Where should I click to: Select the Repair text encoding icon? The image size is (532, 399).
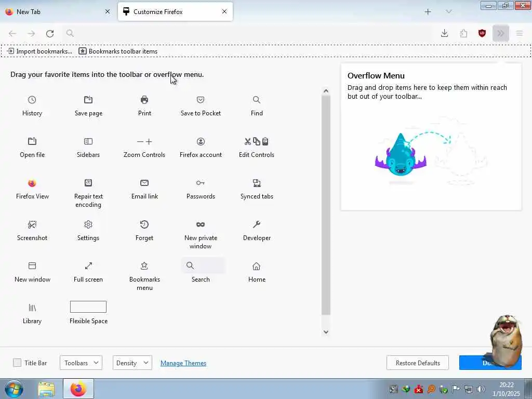point(88,183)
